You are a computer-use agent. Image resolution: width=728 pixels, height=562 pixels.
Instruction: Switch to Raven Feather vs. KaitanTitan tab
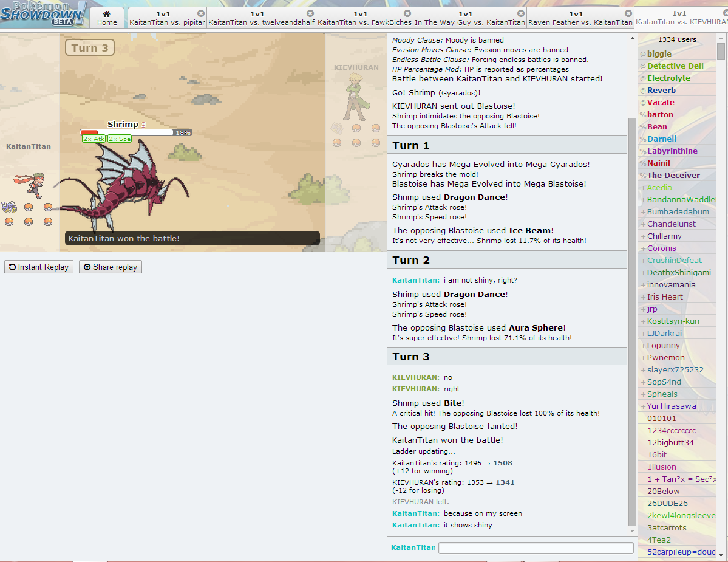click(580, 18)
